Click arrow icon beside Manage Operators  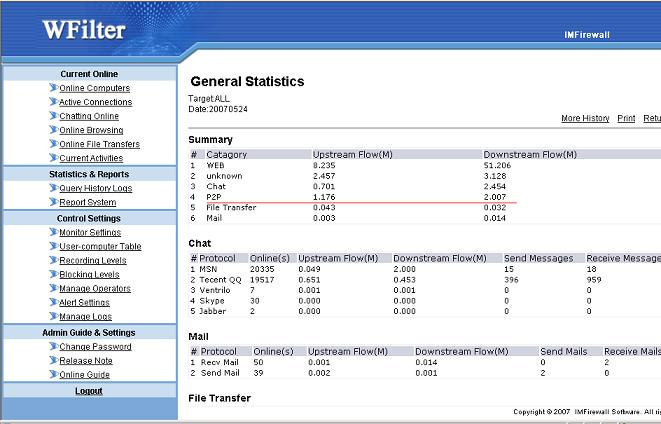click(54, 288)
